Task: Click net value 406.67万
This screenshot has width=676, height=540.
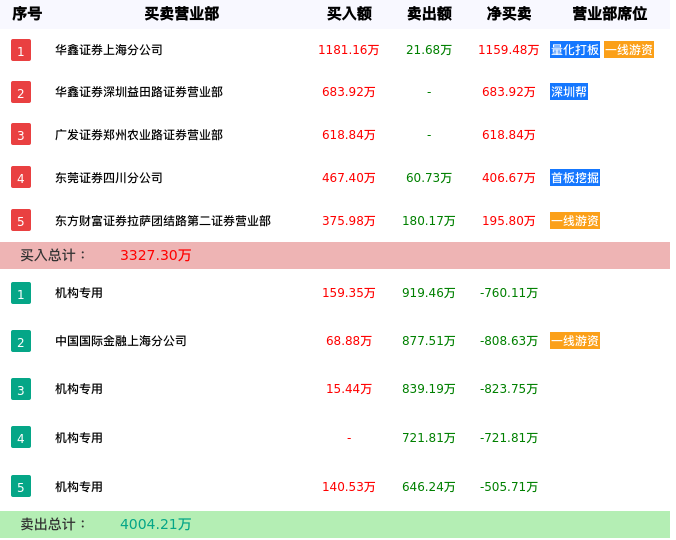Action: (x=509, y=178)
